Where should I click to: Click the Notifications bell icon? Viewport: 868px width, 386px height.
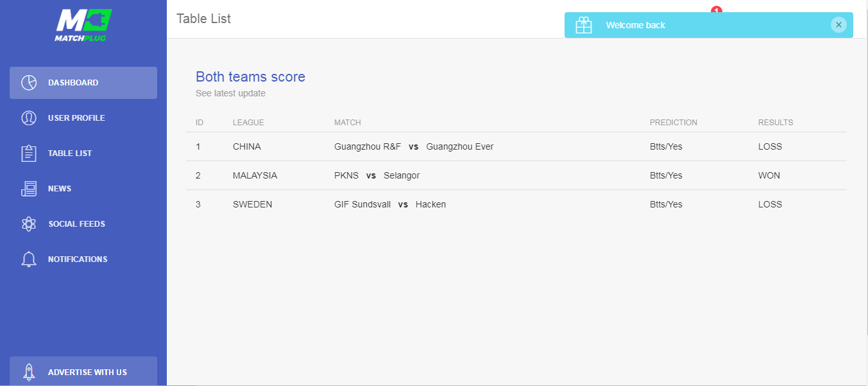[29, 259]
